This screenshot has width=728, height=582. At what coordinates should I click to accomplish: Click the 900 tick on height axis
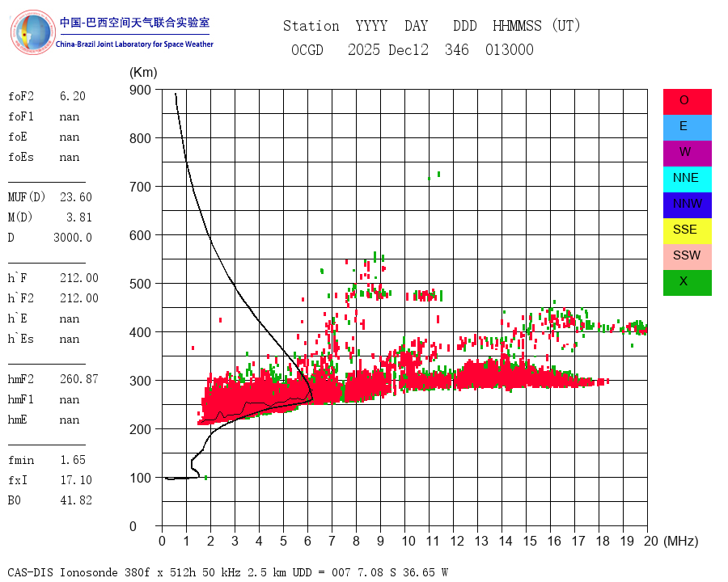pyautogui.click(x=140, y=90)
